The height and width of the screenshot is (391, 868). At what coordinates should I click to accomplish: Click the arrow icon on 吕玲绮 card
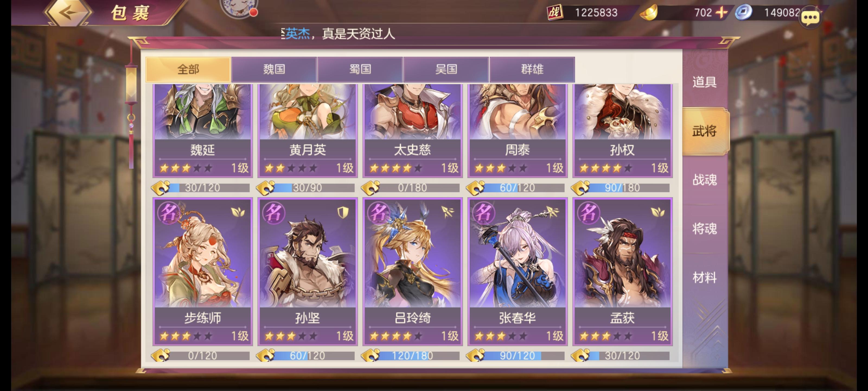click(x=448, y=212)
